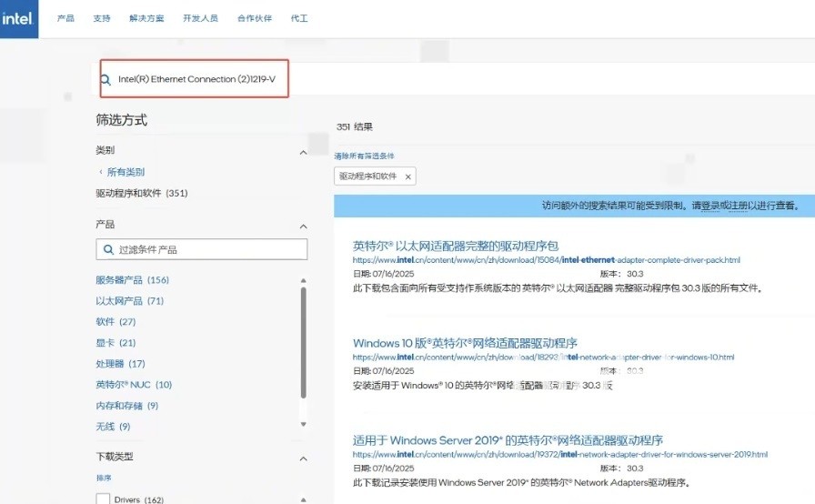Screen dimensions: 815x504
Task: Click the 过滤条件 产品 filter input field
Action: pos(202,249)
